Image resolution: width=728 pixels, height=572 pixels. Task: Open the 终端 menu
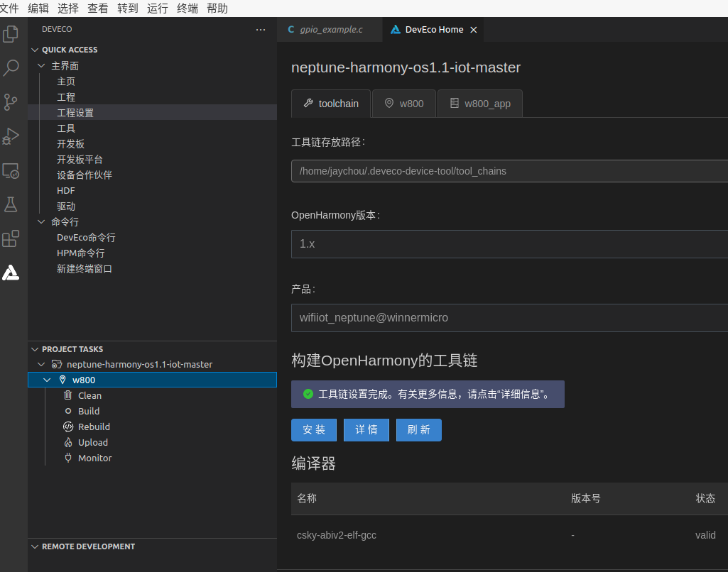point(188,9)
